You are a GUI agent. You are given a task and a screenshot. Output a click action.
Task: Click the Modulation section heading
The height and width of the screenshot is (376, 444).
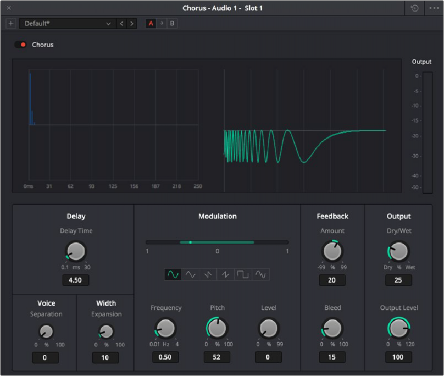tap(217, 216)
